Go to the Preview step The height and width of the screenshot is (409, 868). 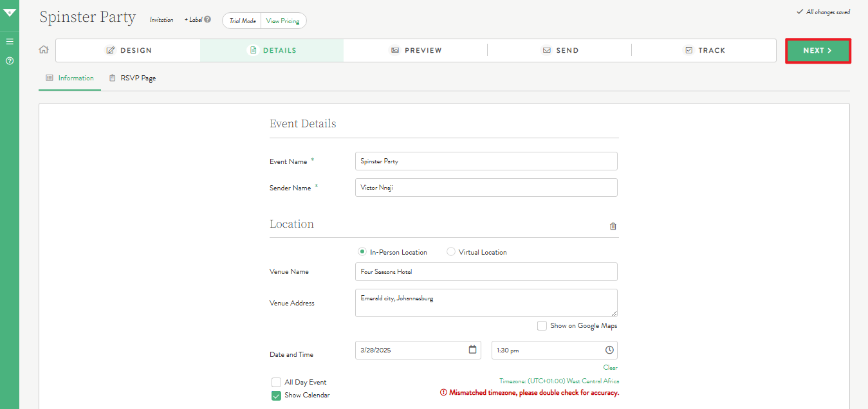[416, 50]
